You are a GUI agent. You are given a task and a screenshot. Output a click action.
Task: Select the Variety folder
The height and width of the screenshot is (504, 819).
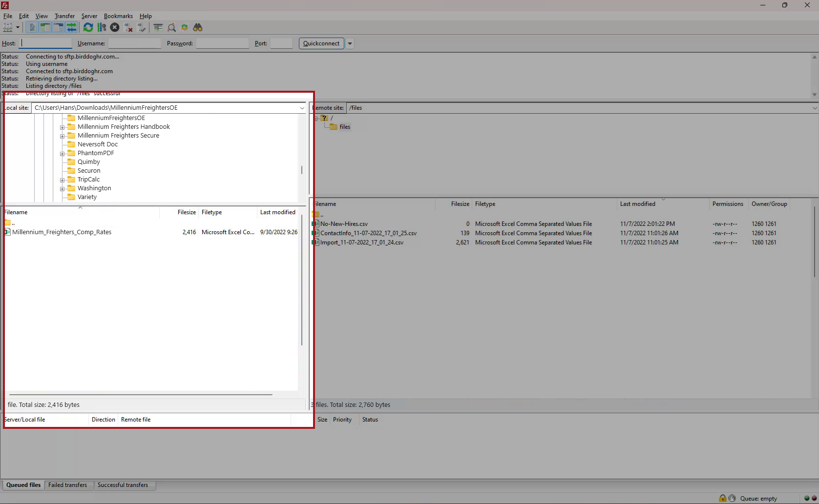tap(87, 197)
